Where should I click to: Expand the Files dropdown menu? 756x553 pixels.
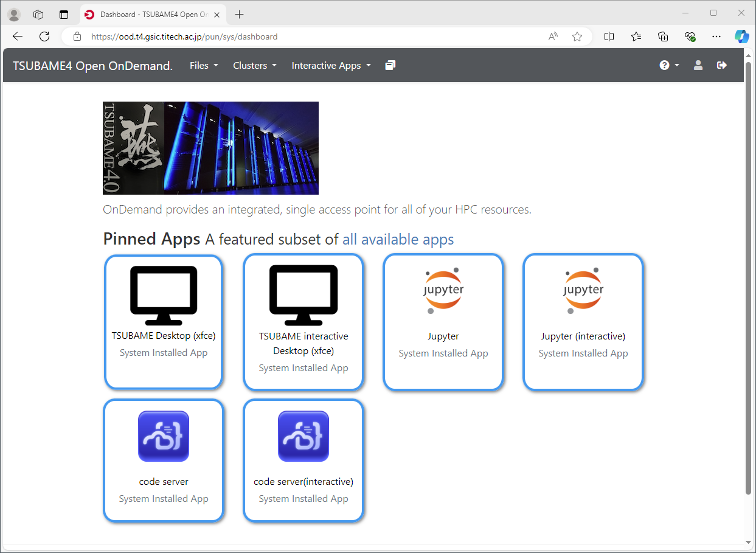click(x=204, y=65)
